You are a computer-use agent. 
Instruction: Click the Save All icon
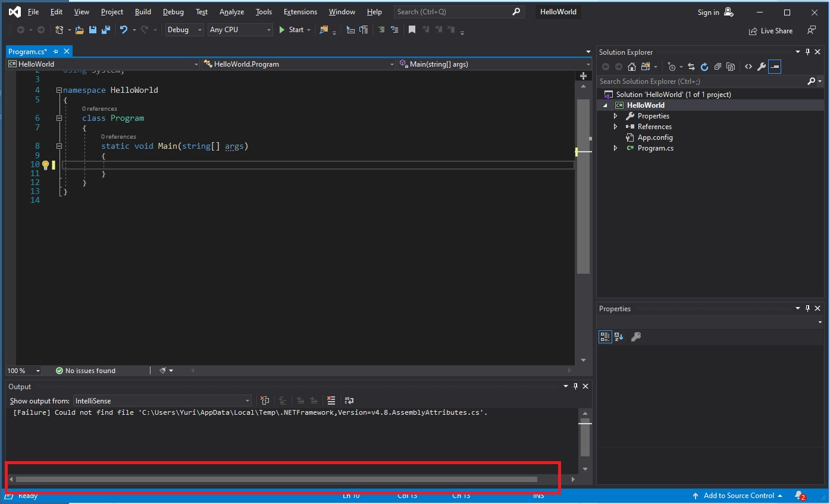[106, 30]
